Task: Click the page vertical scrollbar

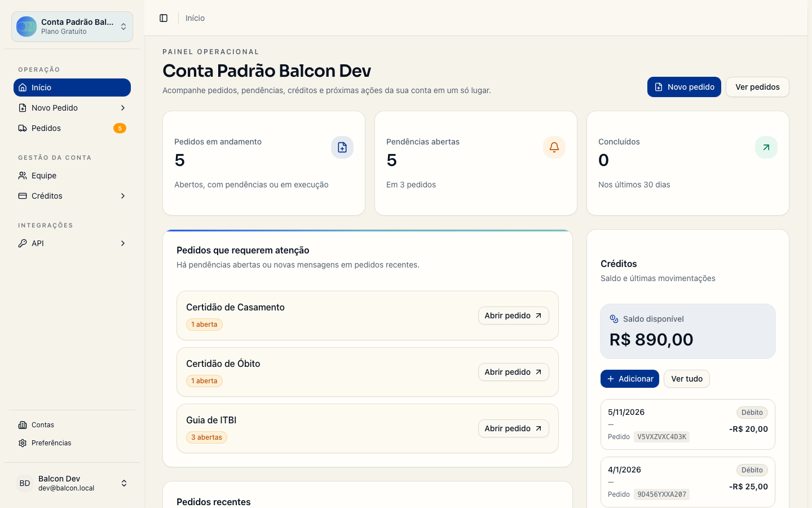Action: [x=810, y=254]
